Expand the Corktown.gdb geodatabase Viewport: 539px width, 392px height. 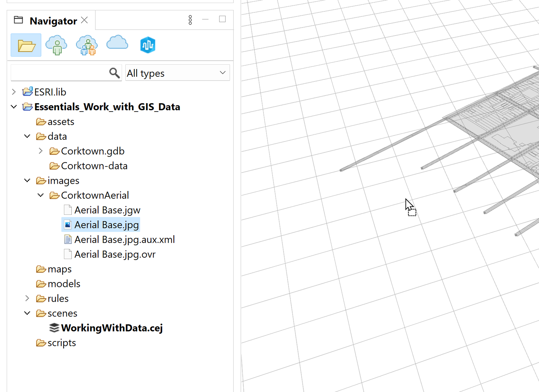pos(41,151)
